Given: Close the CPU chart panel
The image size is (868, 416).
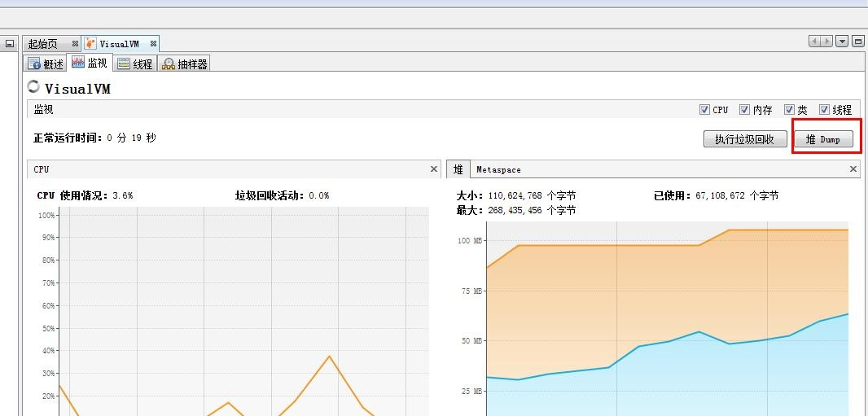Looking at the screenshot, I should point(433,169).
